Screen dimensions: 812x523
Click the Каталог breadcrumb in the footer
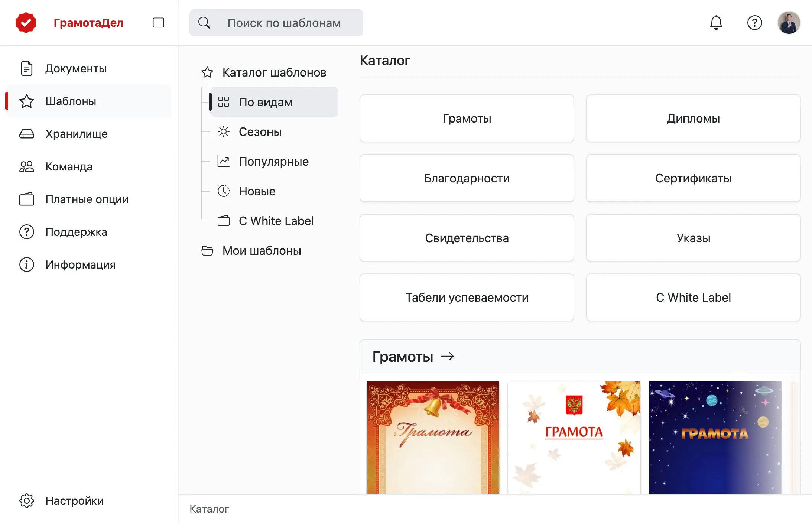(x=209, y=509)
